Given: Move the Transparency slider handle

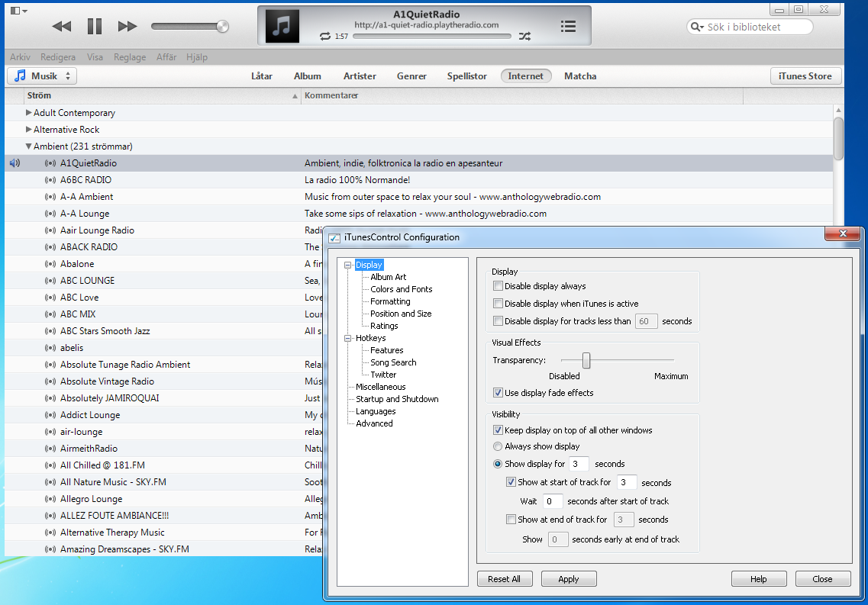Looking at the screenshot, I should (586, 361).
